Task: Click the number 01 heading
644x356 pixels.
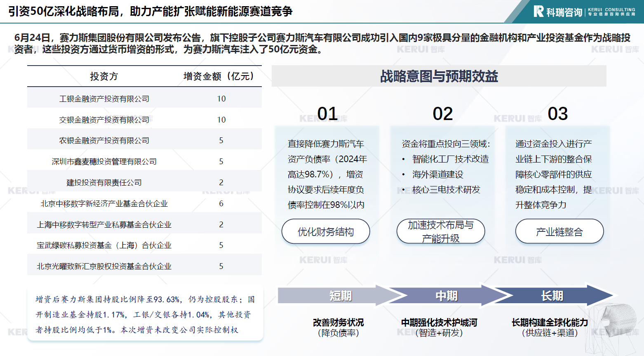Action: [328, 114]
